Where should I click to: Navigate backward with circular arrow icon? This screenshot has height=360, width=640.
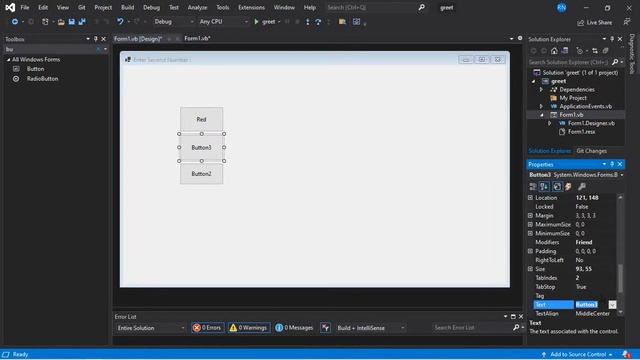point(15,22)
